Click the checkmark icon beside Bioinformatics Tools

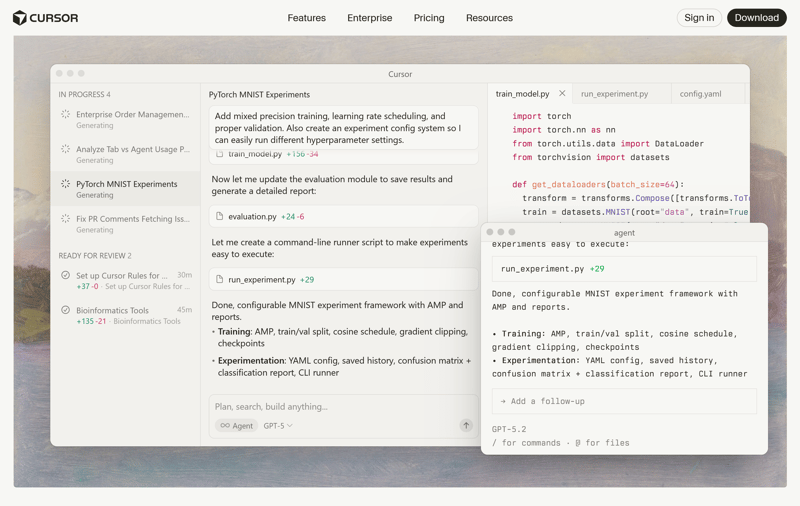click(65, 310)
